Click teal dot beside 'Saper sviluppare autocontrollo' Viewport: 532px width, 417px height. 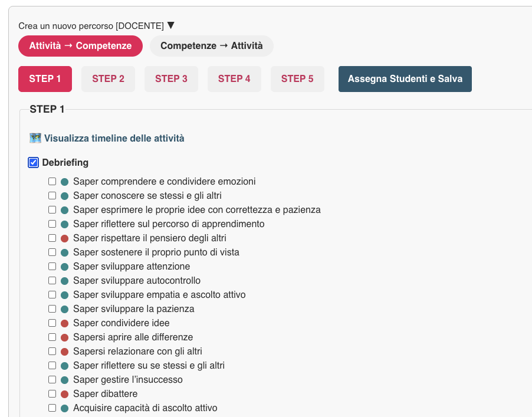tap(65, 281)
